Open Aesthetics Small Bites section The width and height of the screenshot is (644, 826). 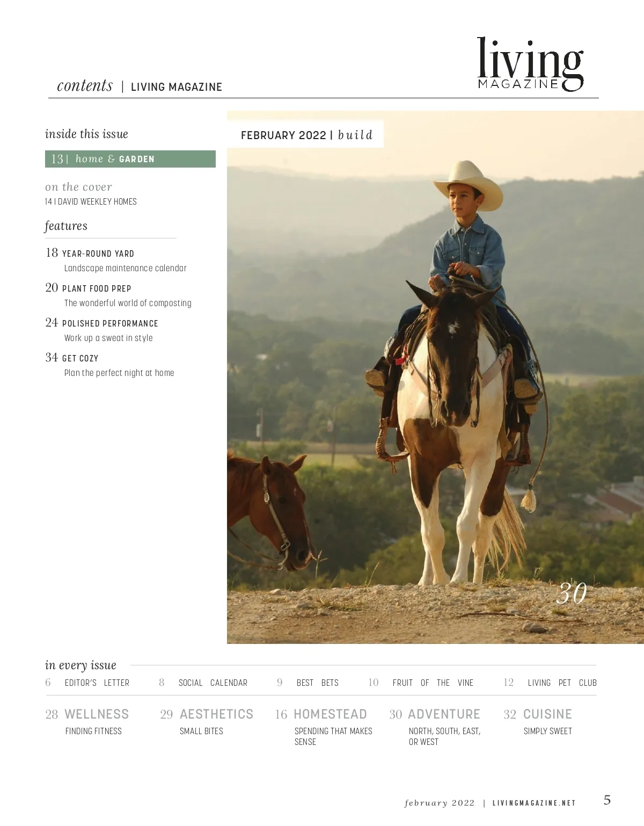coord(216,714)
